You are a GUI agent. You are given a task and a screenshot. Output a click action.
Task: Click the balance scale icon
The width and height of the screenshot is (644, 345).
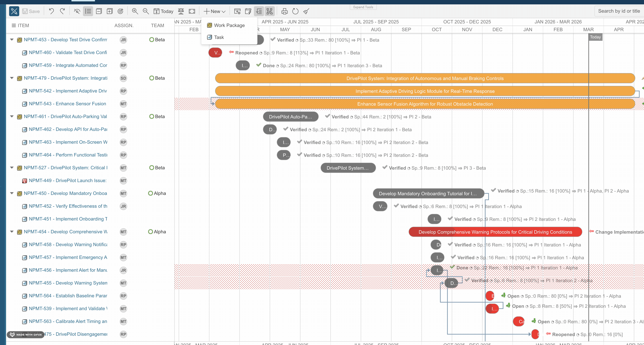click(x=181, y=11)
